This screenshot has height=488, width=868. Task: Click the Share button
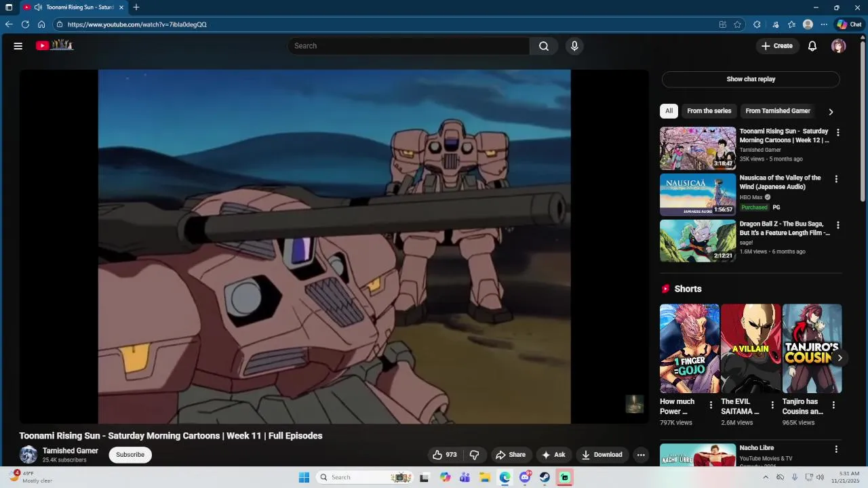coord(511,455)
